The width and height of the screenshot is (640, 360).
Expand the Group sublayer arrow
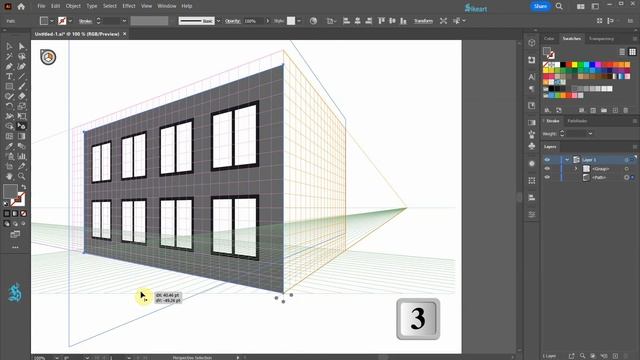pyautogui.click(x=576, y=169)
